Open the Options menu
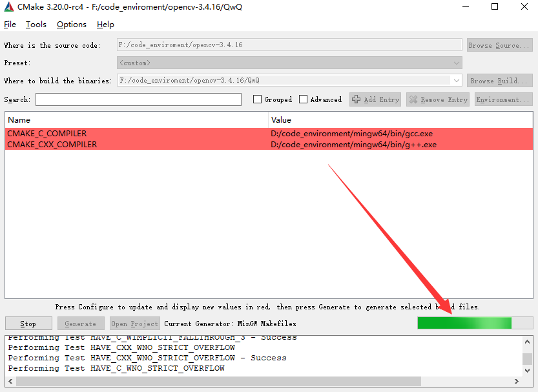538x392 pixels. tap(71, 25)
